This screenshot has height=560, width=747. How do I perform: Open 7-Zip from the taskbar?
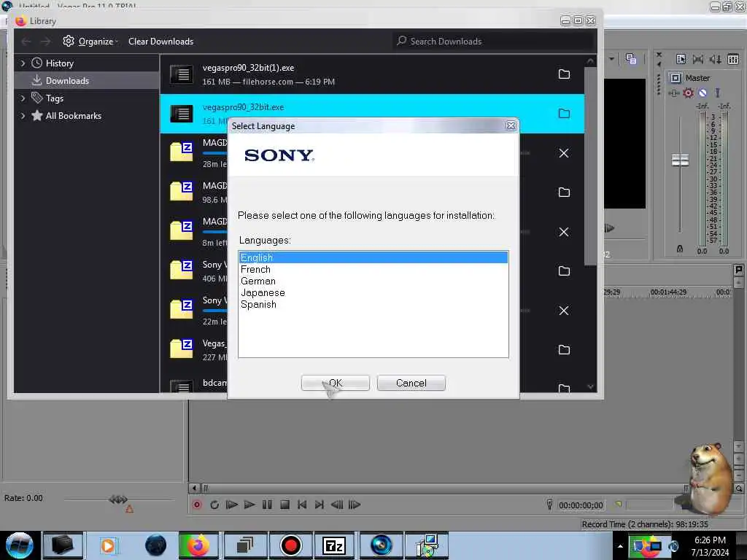click(334, 545)
